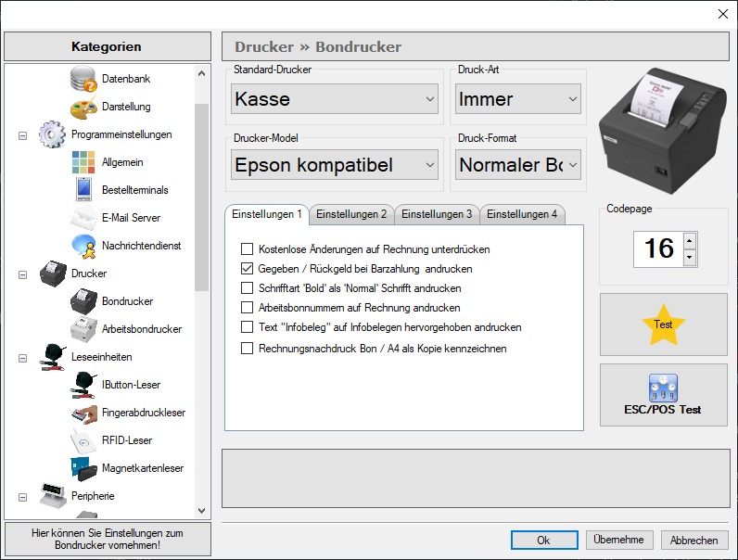The image size is (738, 560).
Task: Click the category list scroll up arrow
Action: (x=201, y=73)
